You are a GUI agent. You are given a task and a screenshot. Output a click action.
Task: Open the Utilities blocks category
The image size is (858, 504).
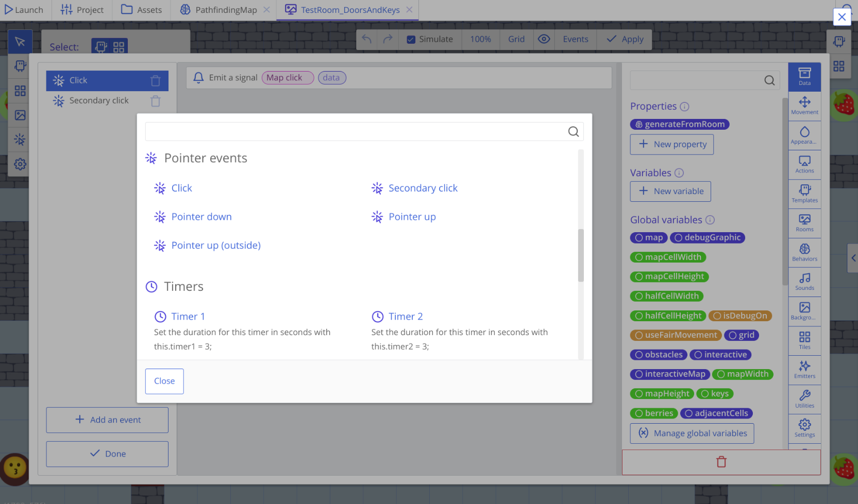804,399
